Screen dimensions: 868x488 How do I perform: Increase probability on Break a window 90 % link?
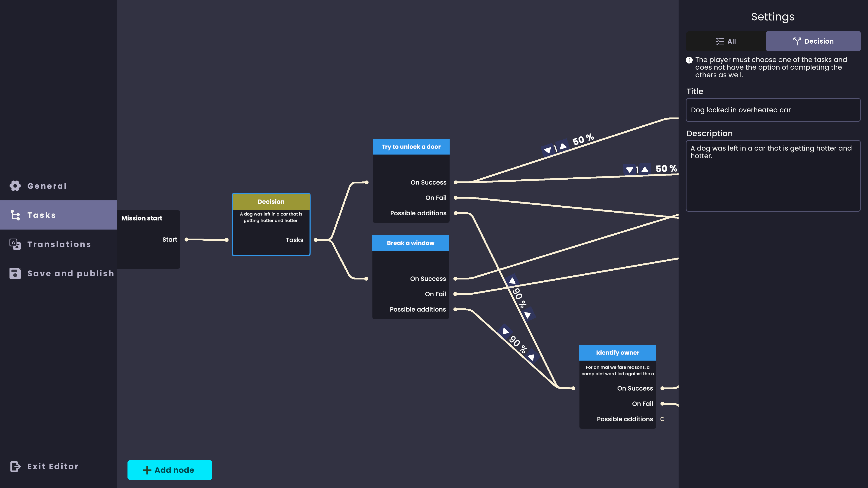coord(505,331)
